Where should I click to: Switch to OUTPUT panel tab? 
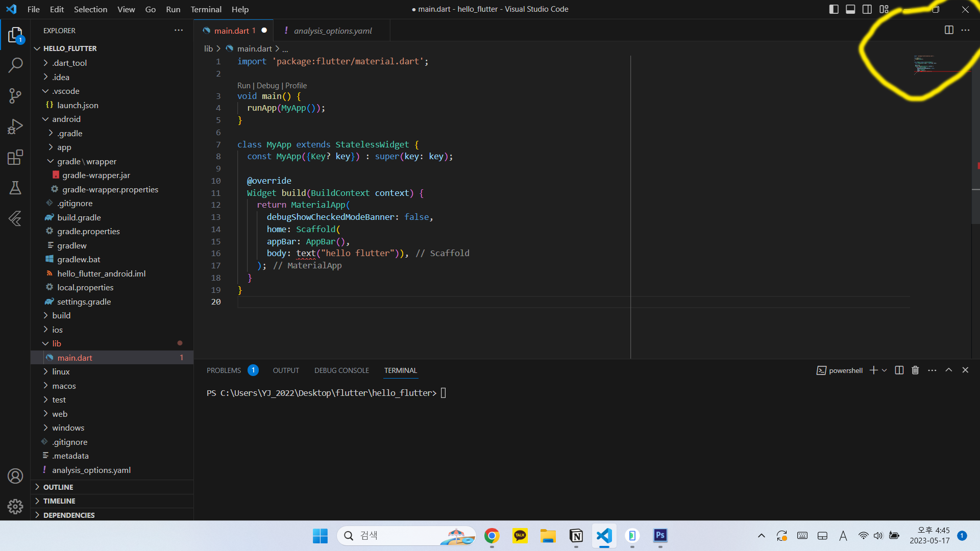(x=286, y=370)
